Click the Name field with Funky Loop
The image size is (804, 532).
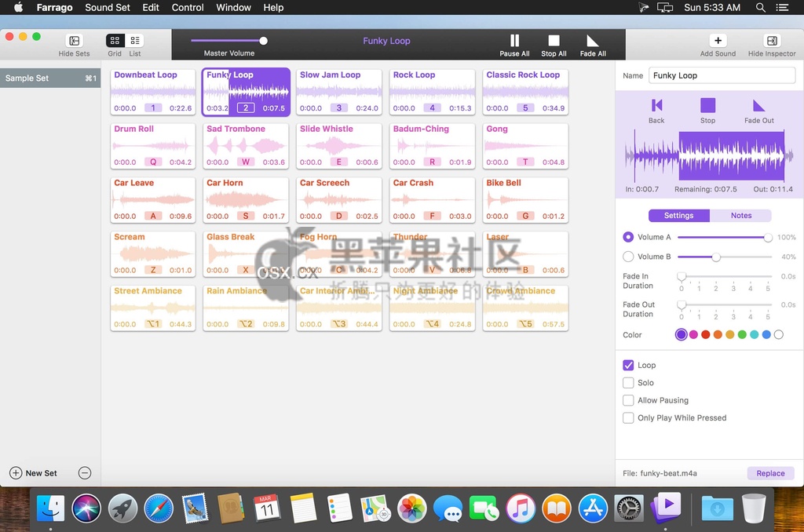(x=722, y=75)
